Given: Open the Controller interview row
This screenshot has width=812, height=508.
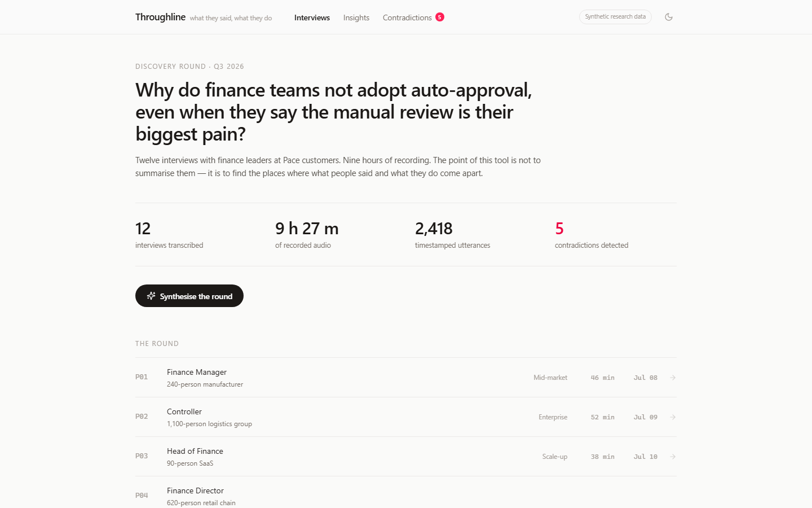Looking at the screenshot, I should [x=406, y=417].
